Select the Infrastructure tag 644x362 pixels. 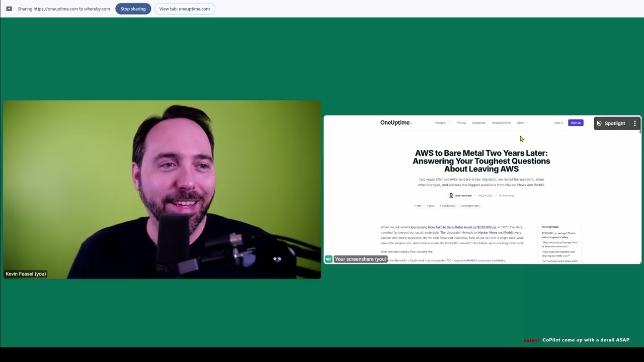click(447, 206)
